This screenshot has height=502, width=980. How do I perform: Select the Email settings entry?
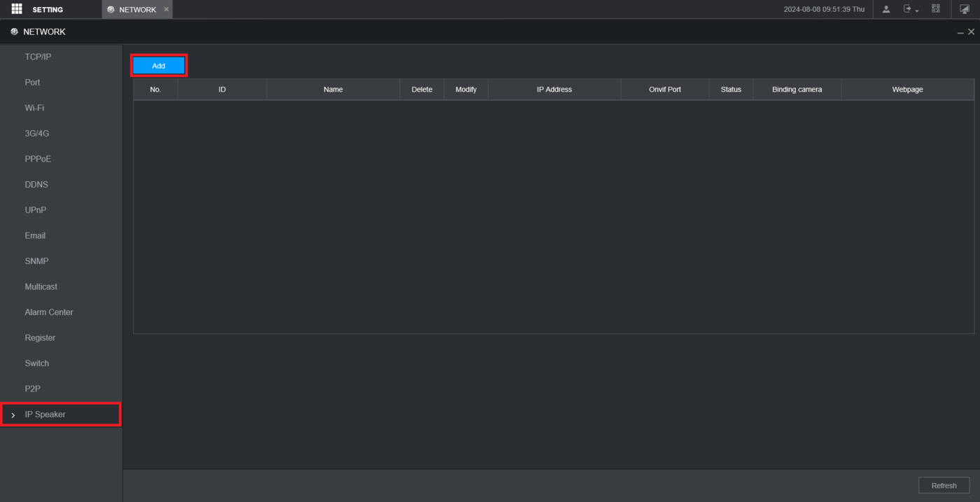(x=34, y=235)
